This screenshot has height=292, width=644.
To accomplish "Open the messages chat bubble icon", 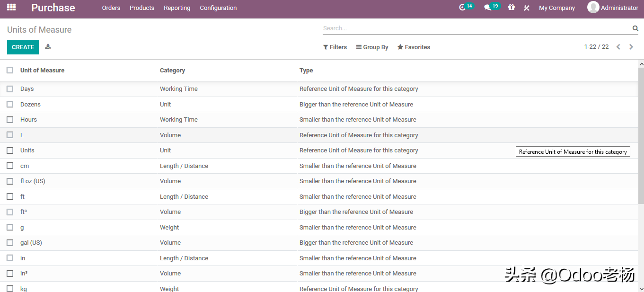I will tap(488, 8).
